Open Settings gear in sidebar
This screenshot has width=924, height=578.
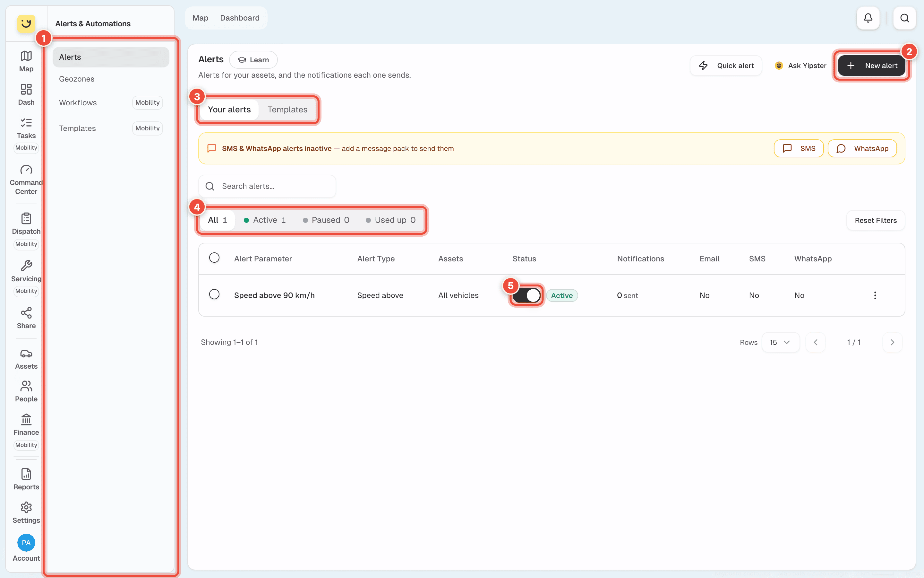pos(26,512)
